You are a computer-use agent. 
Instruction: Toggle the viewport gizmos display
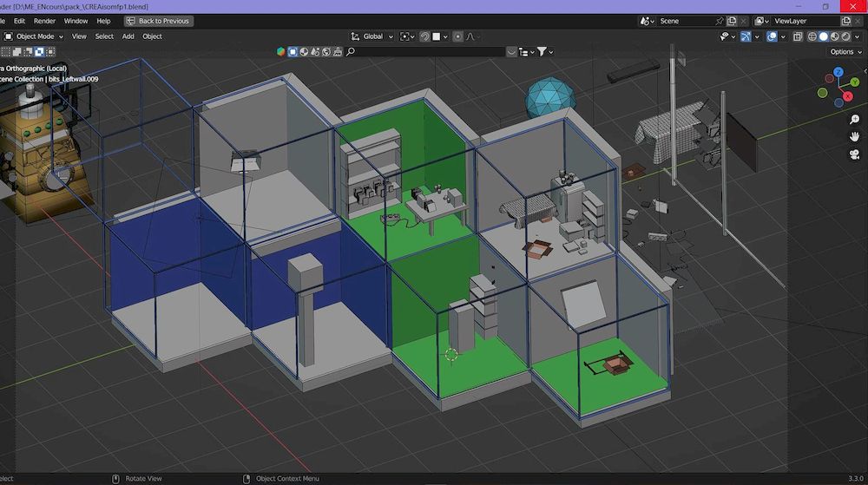click(745, 36)
